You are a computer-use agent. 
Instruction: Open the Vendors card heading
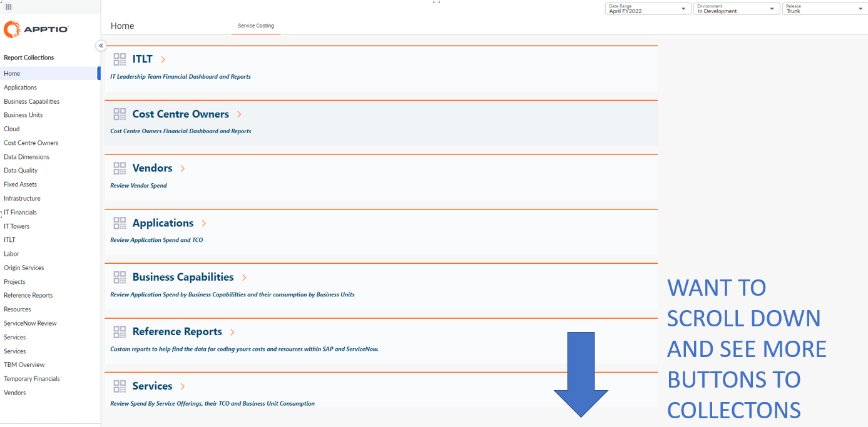coord(152,168)
